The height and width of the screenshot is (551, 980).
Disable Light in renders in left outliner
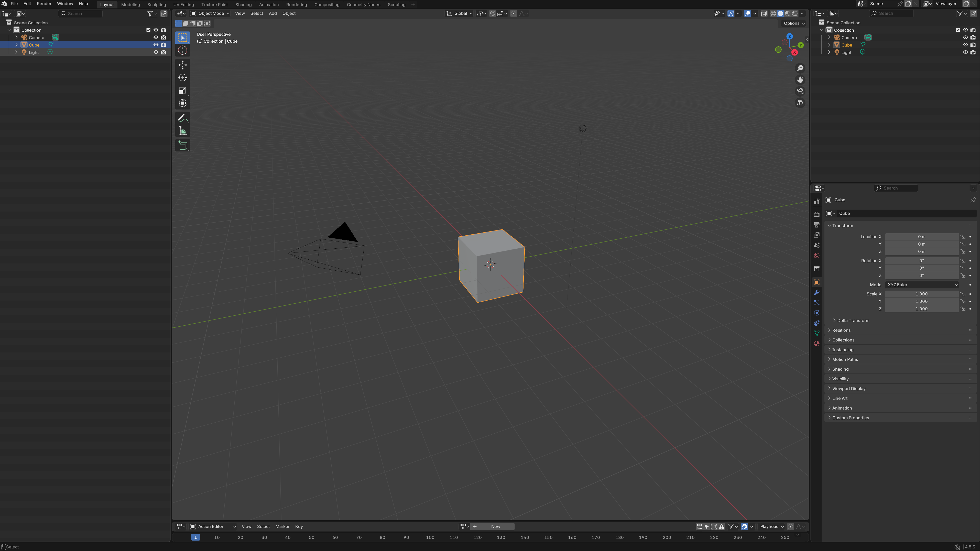click(164, 52)
